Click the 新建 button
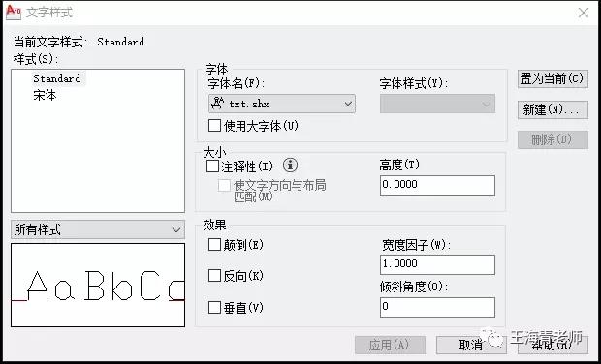601x364 pixels. (553, 109)
